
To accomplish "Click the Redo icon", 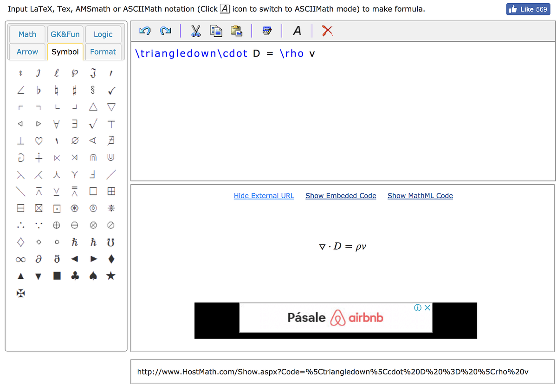I will pos(165,31).
